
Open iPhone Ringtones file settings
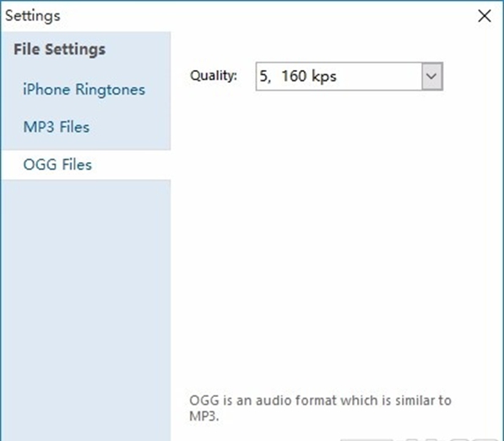[x=84, y=90]
